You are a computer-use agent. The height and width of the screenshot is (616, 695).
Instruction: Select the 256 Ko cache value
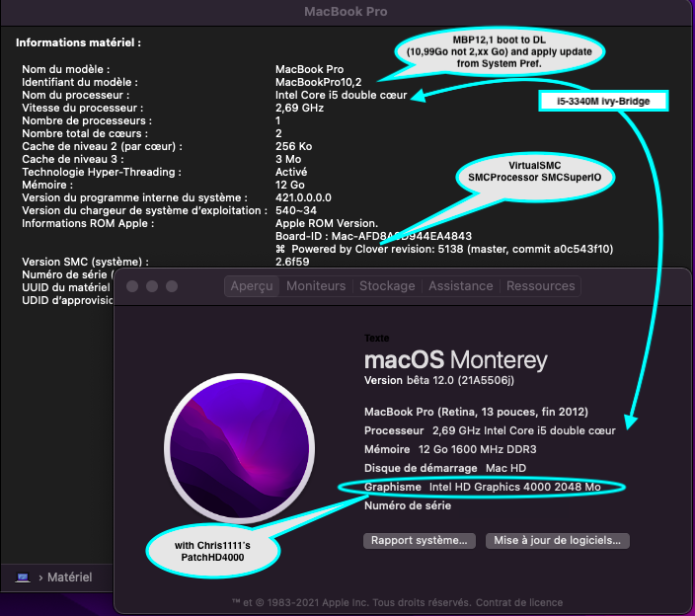point(293,147)
